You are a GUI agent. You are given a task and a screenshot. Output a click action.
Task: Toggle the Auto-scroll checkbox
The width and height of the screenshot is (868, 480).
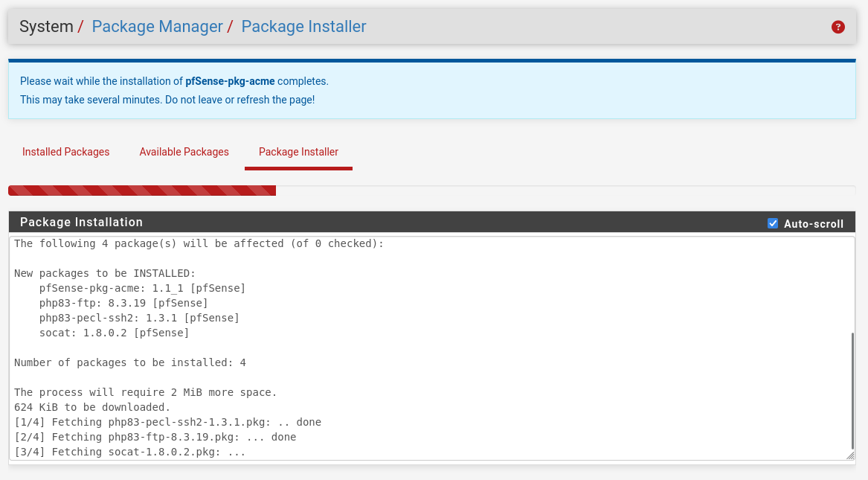(773, 223)
